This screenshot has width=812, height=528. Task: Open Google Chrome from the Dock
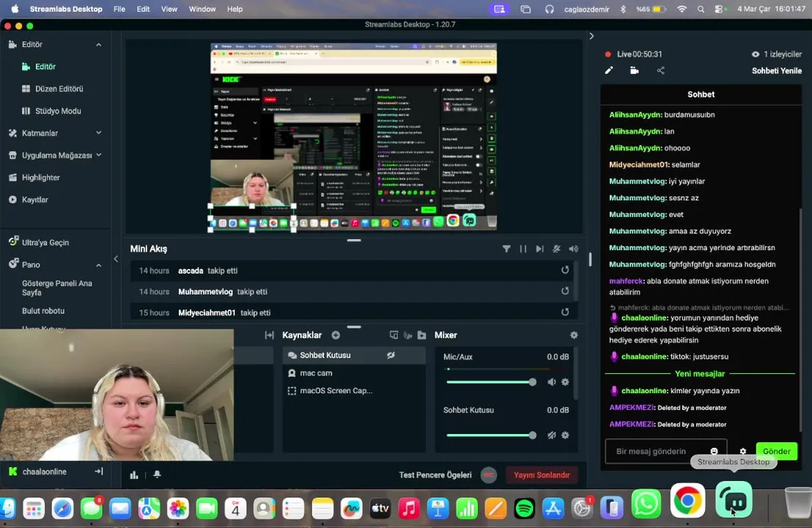tap(687, 501)
